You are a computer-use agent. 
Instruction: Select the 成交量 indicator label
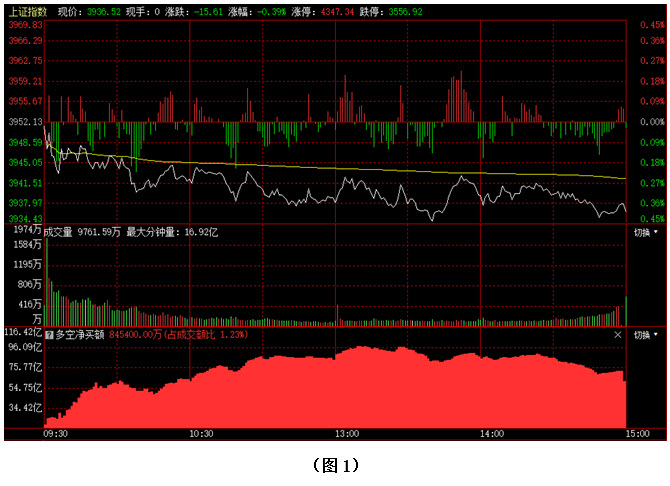pos(58,233)
